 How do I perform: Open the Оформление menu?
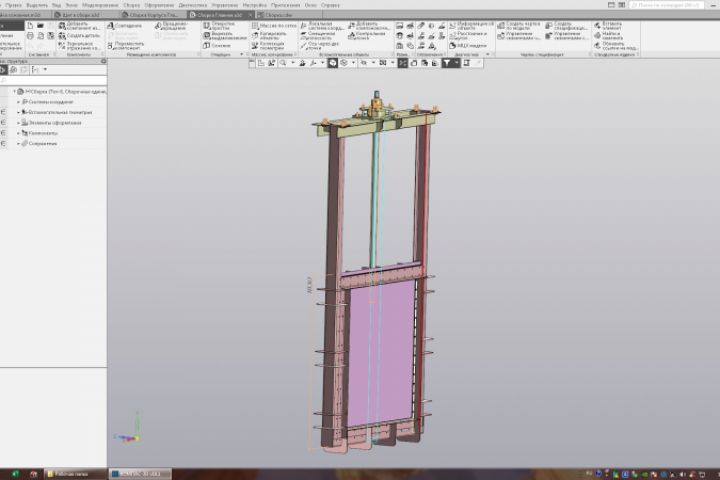159,5
